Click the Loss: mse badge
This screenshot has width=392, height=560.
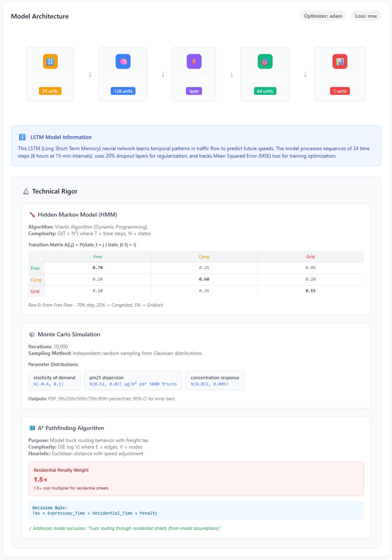tap(366, 16)
